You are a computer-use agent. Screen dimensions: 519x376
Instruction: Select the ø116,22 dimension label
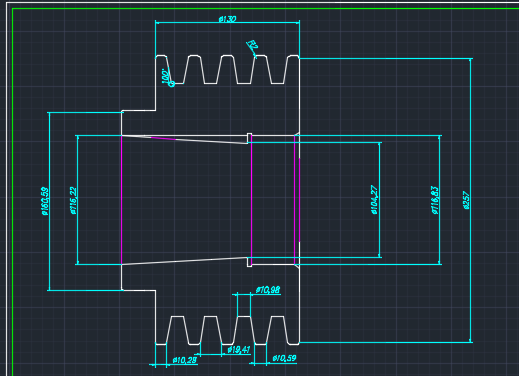(x=73, y=201)
